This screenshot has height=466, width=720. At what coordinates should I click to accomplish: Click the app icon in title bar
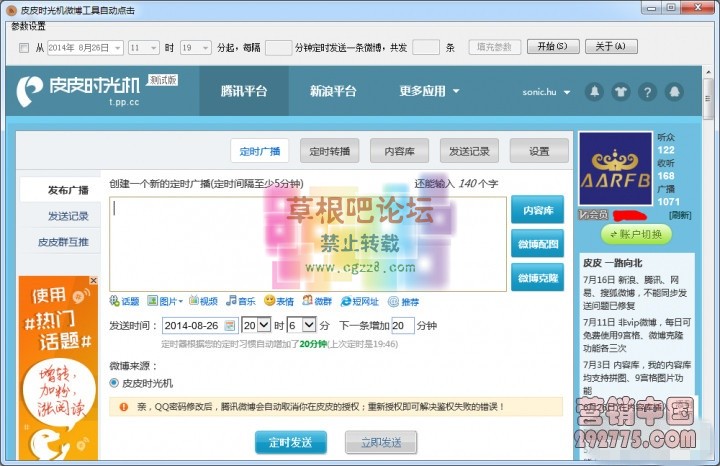tap(11, 10)
